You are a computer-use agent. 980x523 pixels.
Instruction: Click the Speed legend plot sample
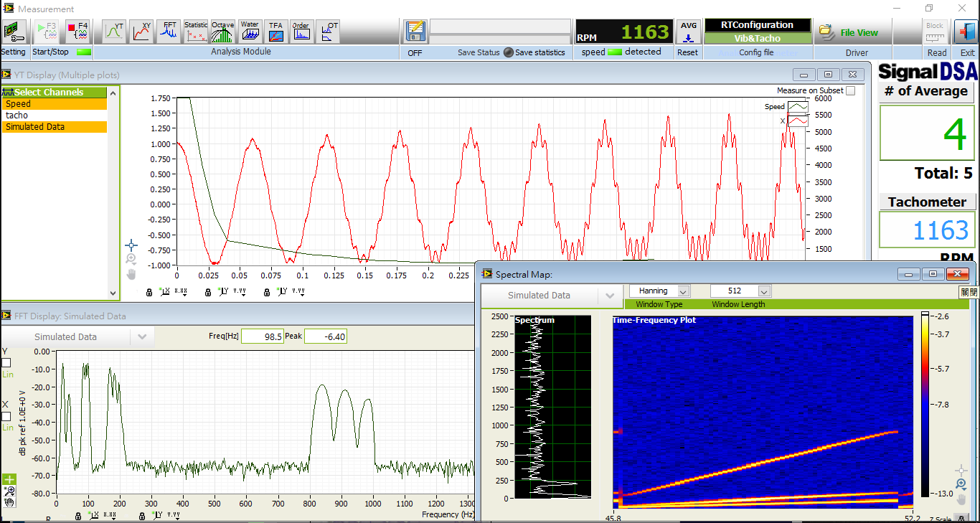pos(798,107)
